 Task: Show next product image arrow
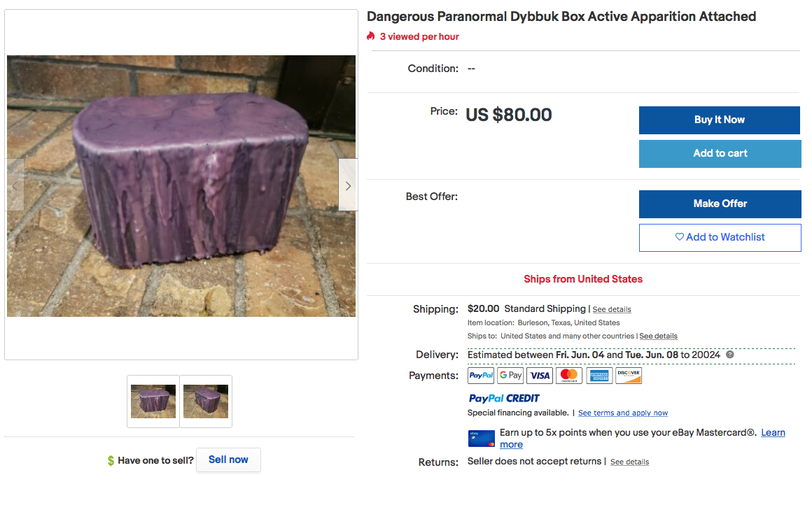pyautogui.click(x=348, y=185)
